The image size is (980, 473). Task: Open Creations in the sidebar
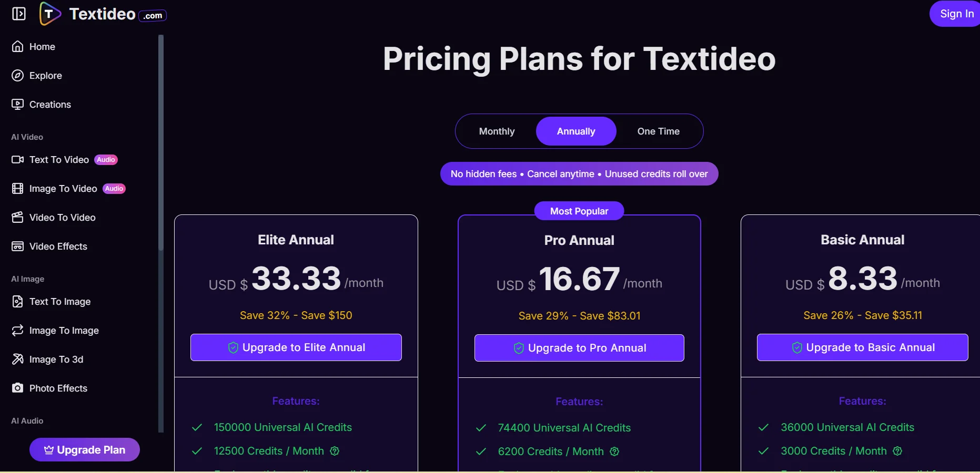pos(50,105)
